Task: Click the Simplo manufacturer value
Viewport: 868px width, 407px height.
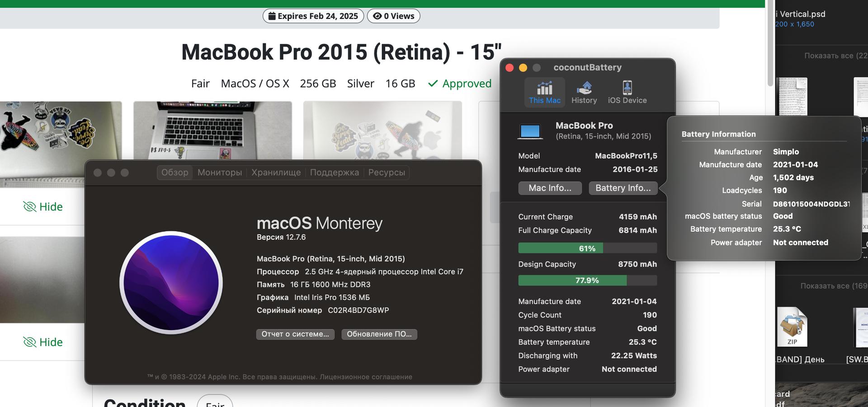Action: point(786,152)
